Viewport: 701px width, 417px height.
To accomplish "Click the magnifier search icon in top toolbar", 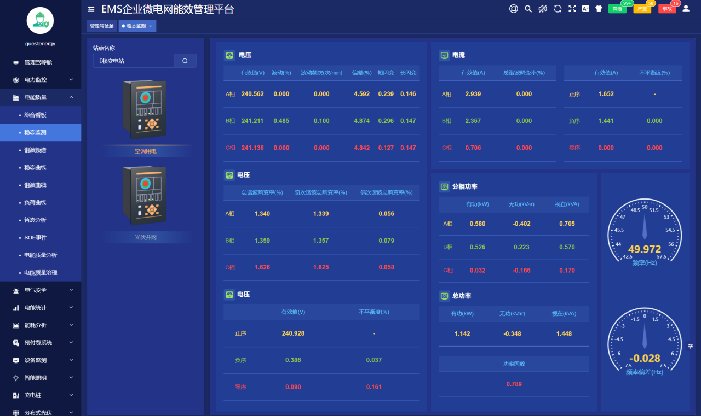I will coord(529,9).
